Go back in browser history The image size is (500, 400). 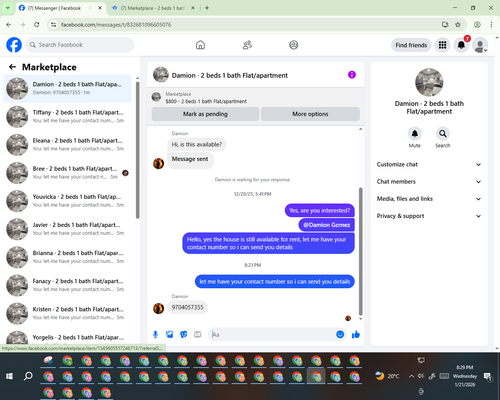click(9, 24)
